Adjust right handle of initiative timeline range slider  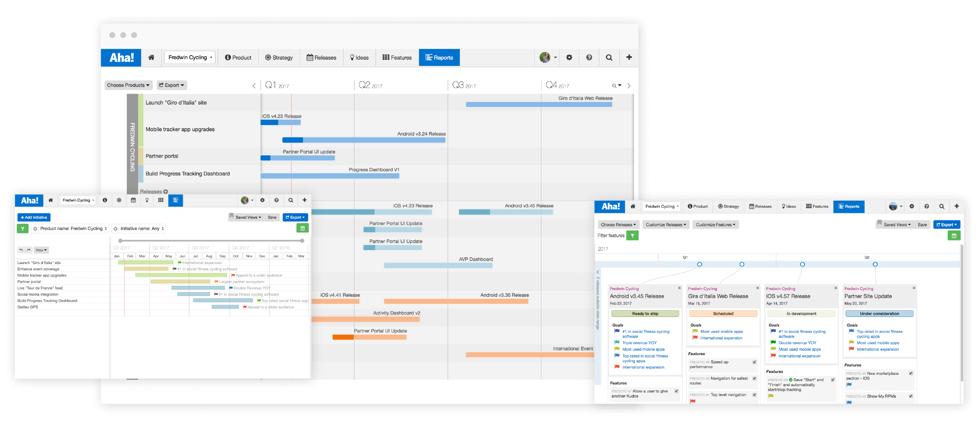pos(302,241)
